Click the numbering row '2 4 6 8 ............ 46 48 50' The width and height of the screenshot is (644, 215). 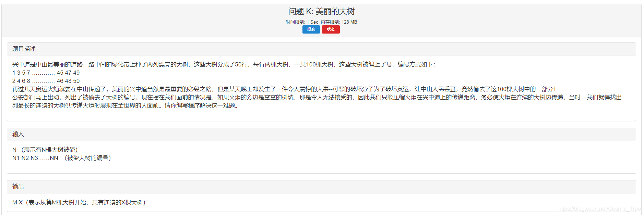[x=46, y=81]
